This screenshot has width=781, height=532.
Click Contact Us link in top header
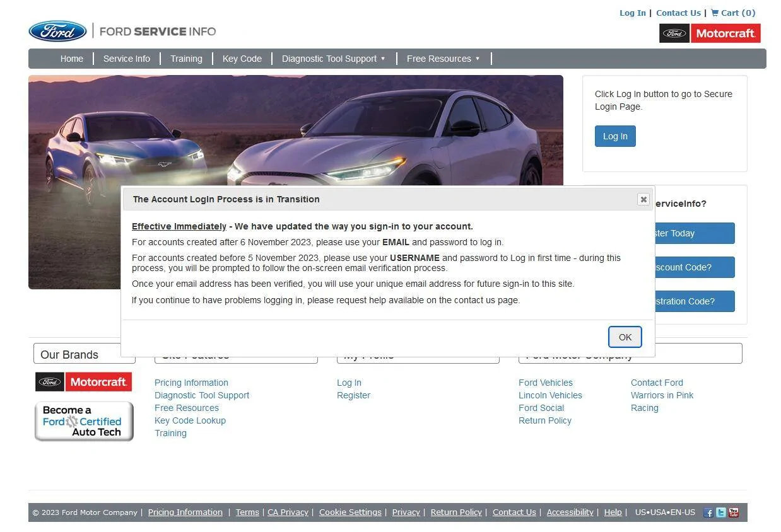click(x=678, y=13)
